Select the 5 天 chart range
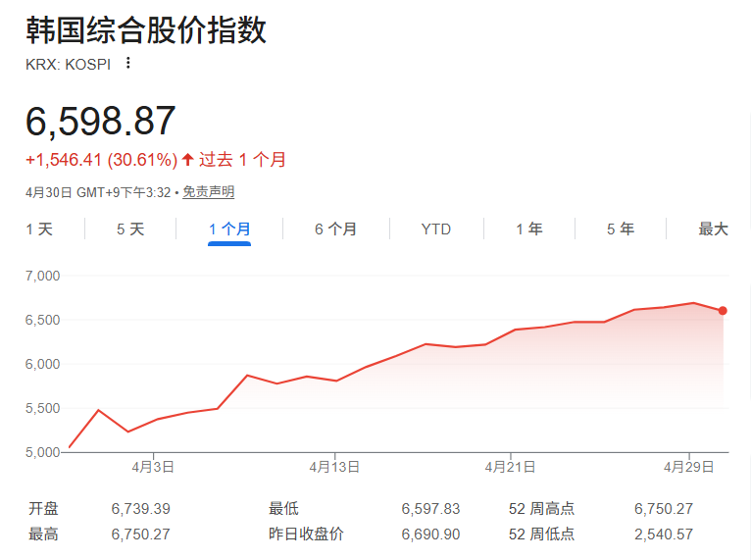 coord(130,229)
